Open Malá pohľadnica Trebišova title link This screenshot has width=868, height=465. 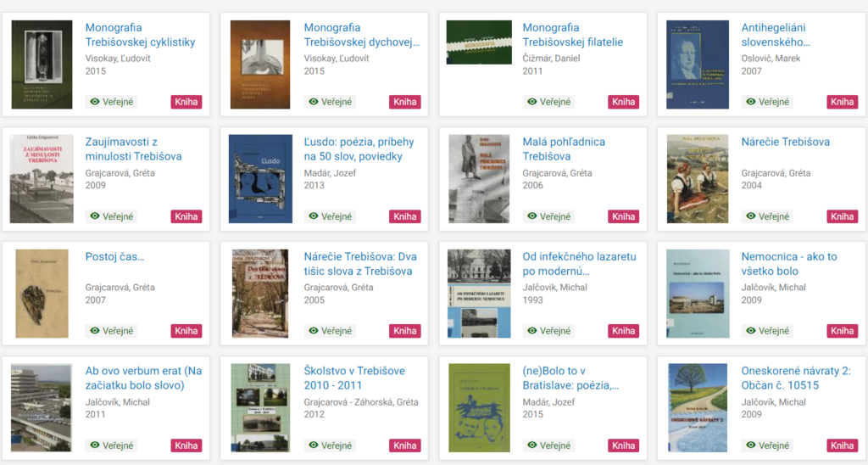(x=564, y=149)
